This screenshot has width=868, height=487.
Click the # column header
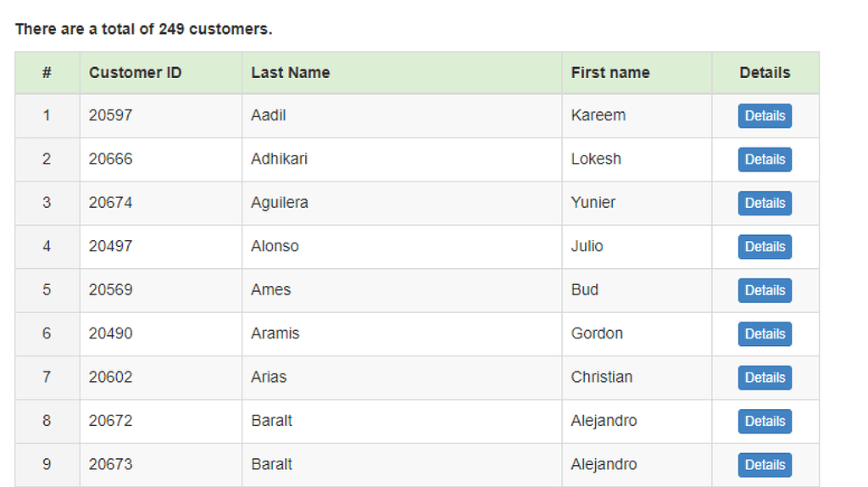coord(47,73)
